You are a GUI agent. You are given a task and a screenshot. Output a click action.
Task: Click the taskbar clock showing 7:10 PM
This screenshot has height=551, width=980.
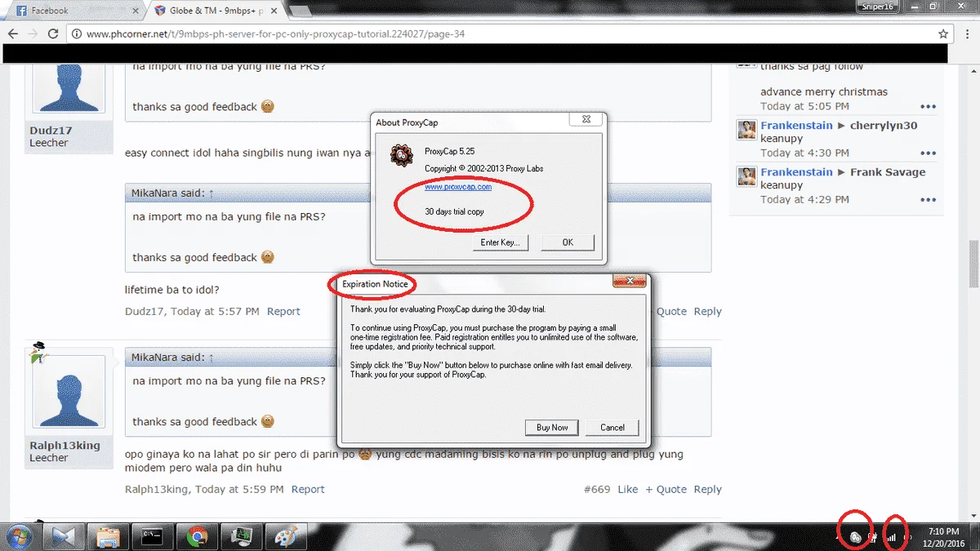(x=944, y=537)
